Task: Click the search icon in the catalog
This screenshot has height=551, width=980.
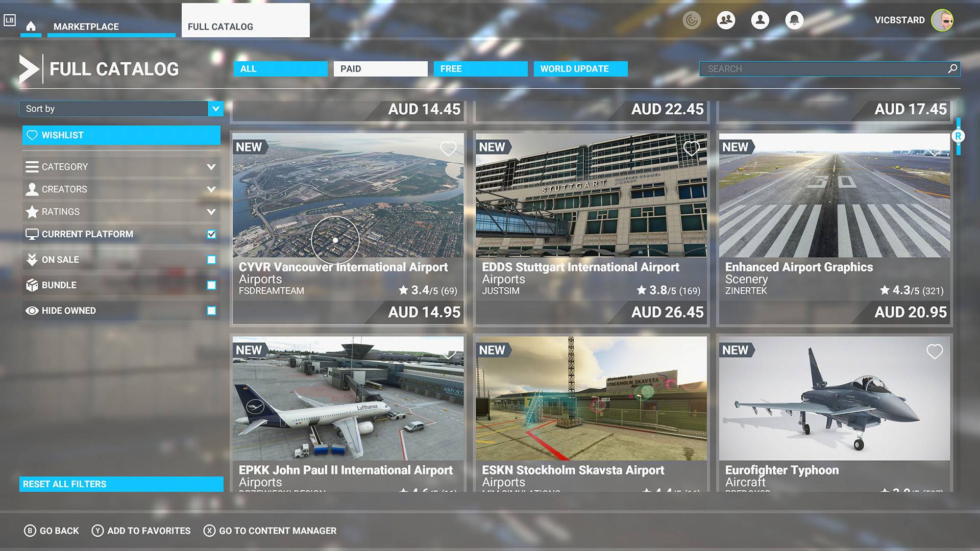Action: (x=954, y=69)
